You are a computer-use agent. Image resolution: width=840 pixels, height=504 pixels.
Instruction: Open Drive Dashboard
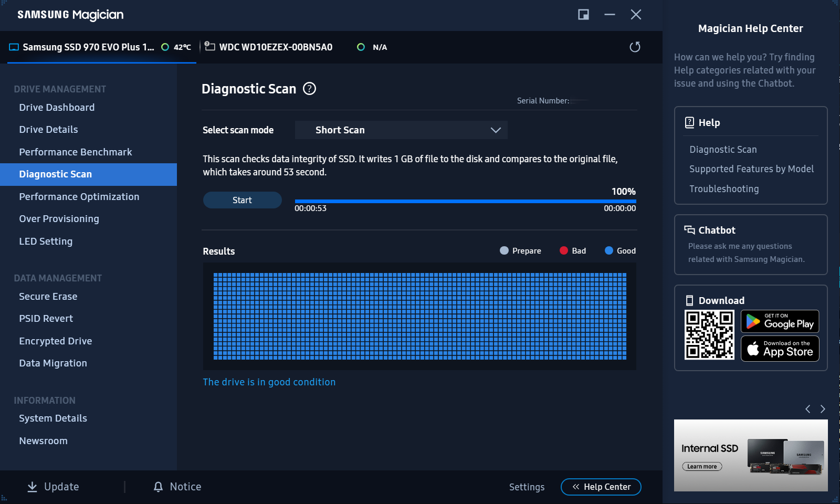click(x=57, y=108)
